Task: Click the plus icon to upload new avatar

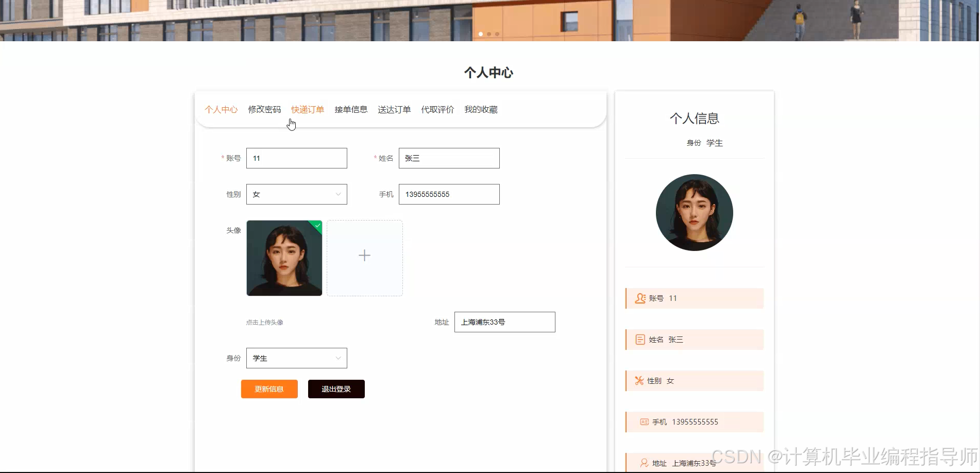Action: tap(364, 255)
